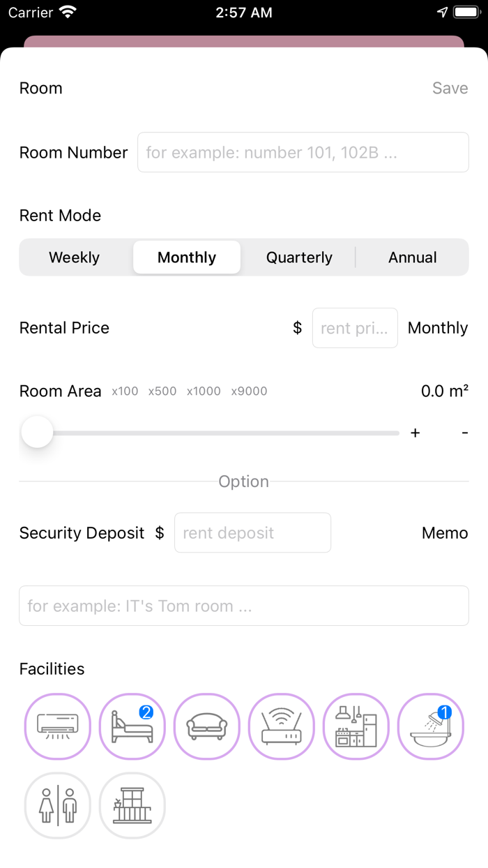488x868 pixels.
Task: Switch rent mode to Weekly
Action: 74,257
